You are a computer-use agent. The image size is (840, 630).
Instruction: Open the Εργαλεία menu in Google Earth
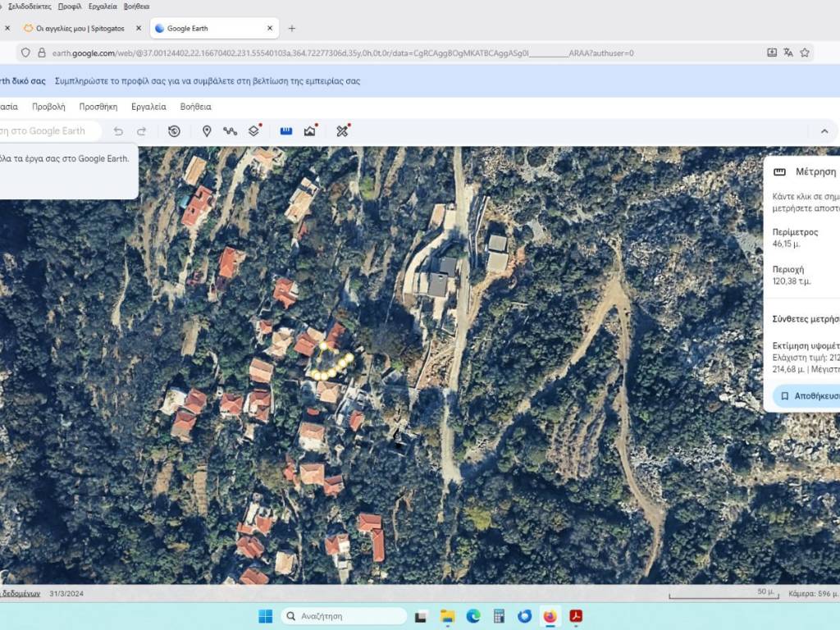[x=148, y=107]
